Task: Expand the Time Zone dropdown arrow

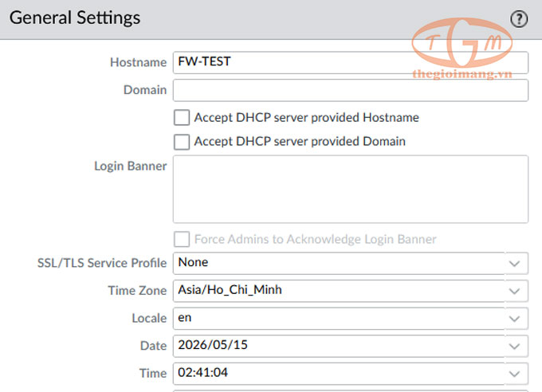Action: tap(514, 291)
